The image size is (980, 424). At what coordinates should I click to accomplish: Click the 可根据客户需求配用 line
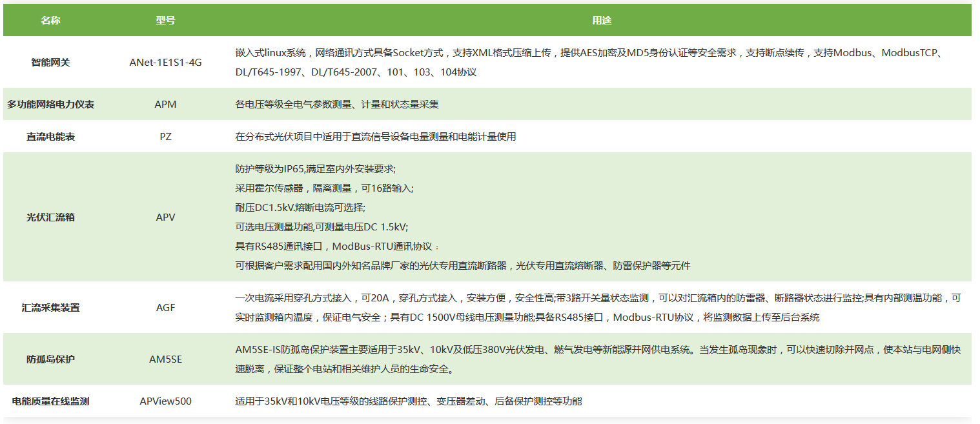click(463, 266)
